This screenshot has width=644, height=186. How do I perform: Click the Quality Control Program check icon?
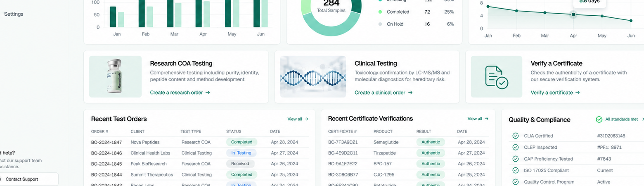tap(515, 182)
